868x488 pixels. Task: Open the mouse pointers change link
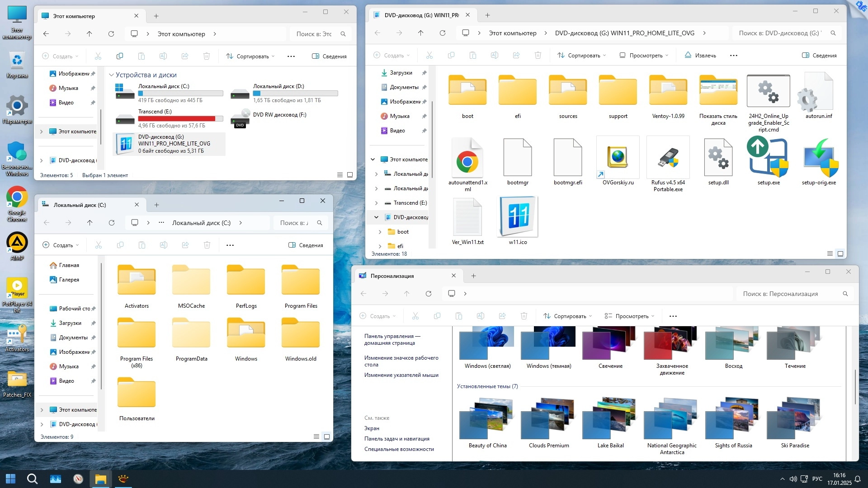coord(401,375)
